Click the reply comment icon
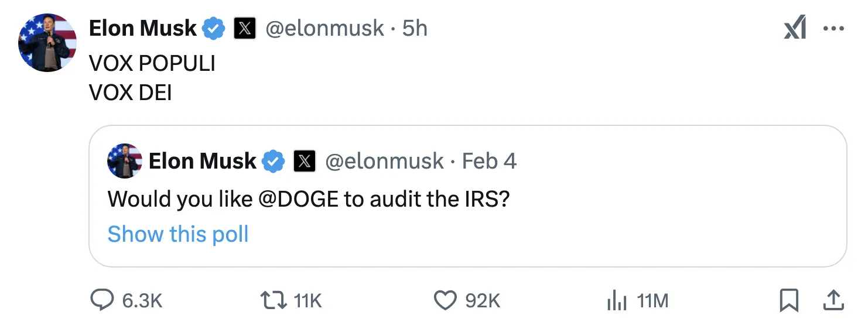This screenshot has height=329, width=868. (x=102, y=301)
